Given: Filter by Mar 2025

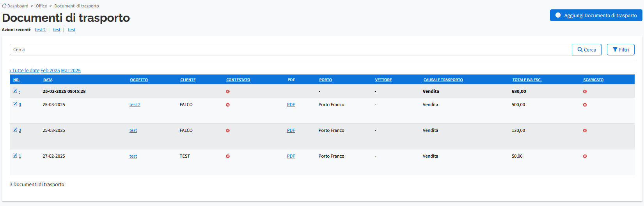Looking at the screenshot, I should [x=71, y=71].
